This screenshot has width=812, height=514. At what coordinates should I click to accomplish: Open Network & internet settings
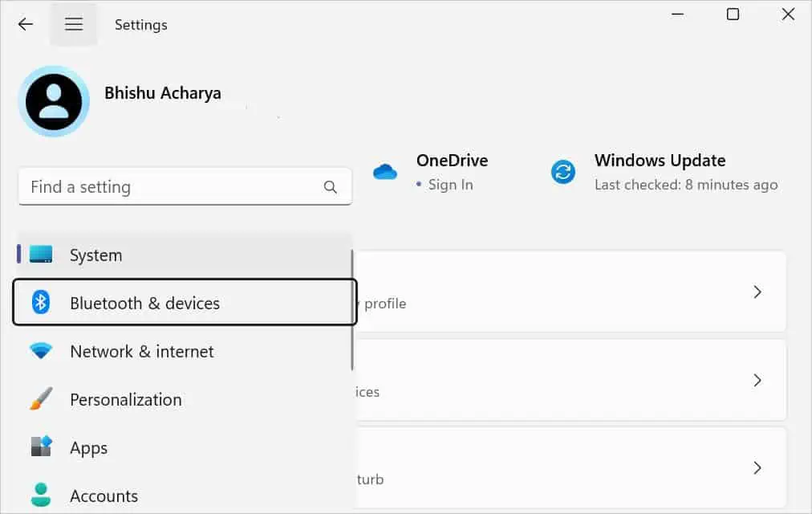point(142,351)
